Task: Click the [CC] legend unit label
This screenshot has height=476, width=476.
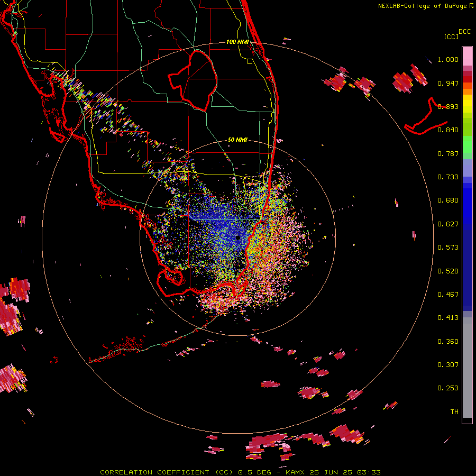Action: point(452,36)
